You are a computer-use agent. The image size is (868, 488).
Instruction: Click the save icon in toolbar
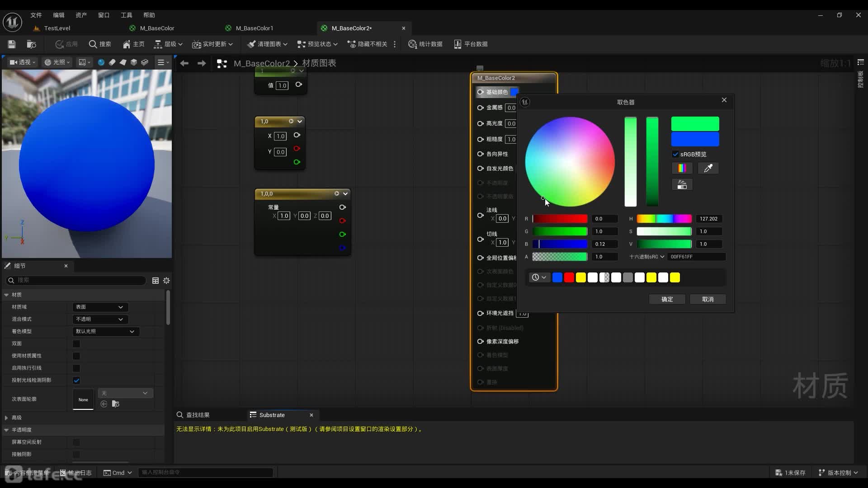12,44
